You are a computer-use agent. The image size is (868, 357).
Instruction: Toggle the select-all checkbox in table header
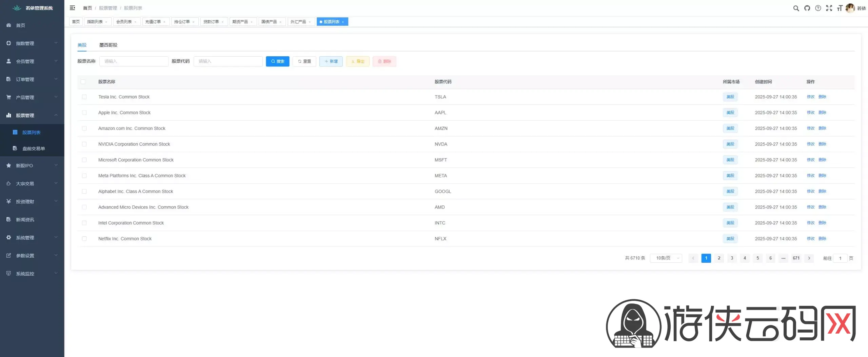83,82
